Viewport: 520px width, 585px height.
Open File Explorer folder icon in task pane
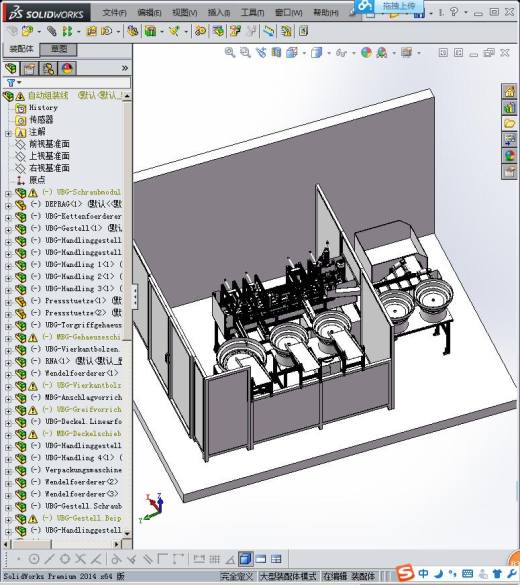click(510, 123)
